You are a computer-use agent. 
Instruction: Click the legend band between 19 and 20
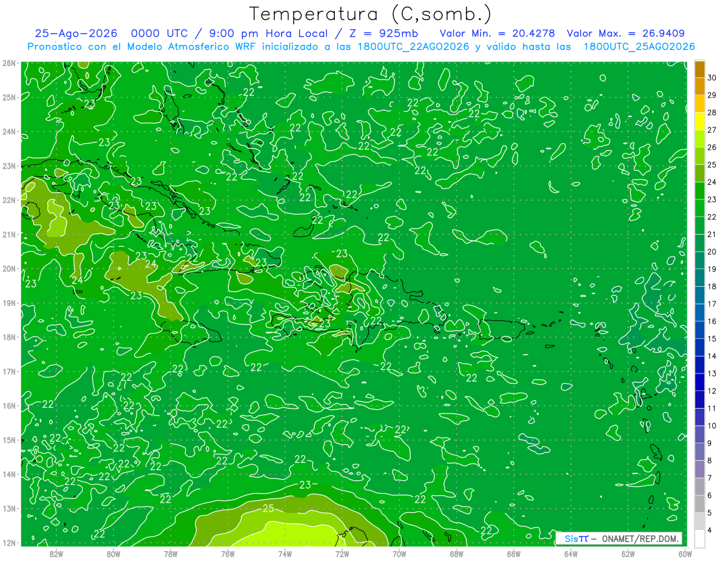699,261
